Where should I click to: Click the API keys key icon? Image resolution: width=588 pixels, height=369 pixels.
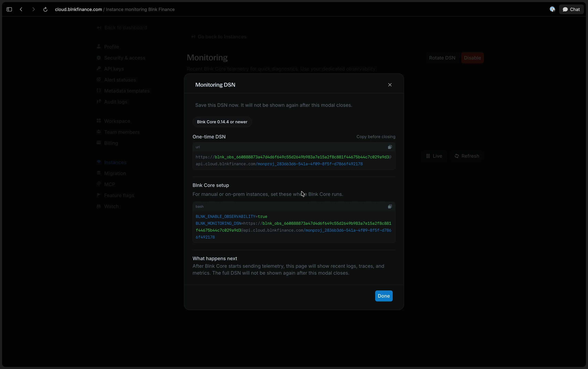coord(99,69)
